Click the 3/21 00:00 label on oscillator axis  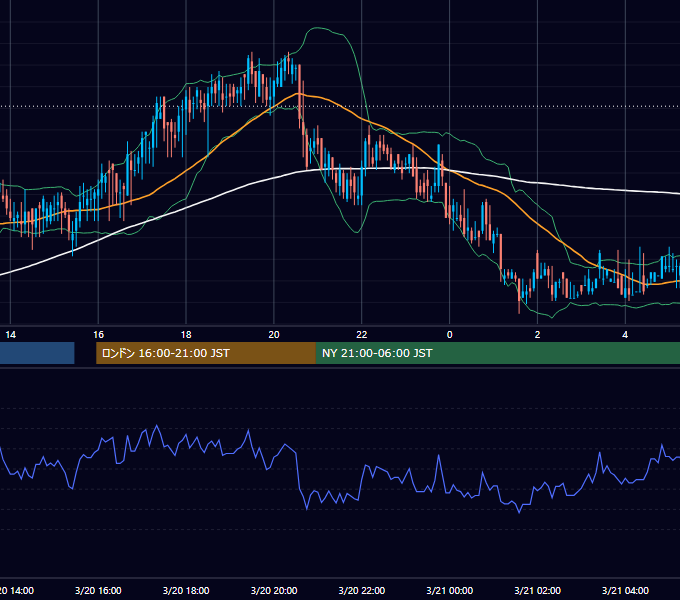click(x=450, y=590)
